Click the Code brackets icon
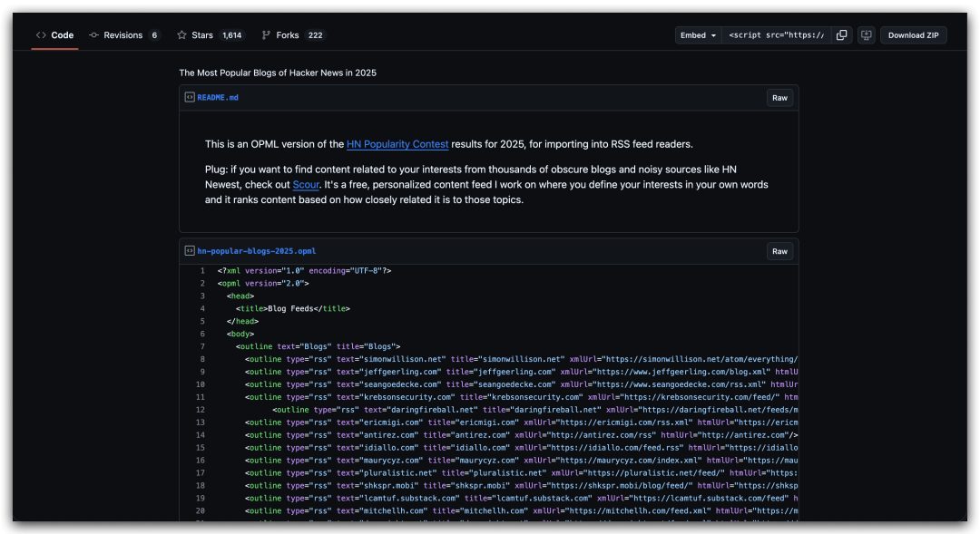The height and width of the screenshot is (534, 980). 41,35
